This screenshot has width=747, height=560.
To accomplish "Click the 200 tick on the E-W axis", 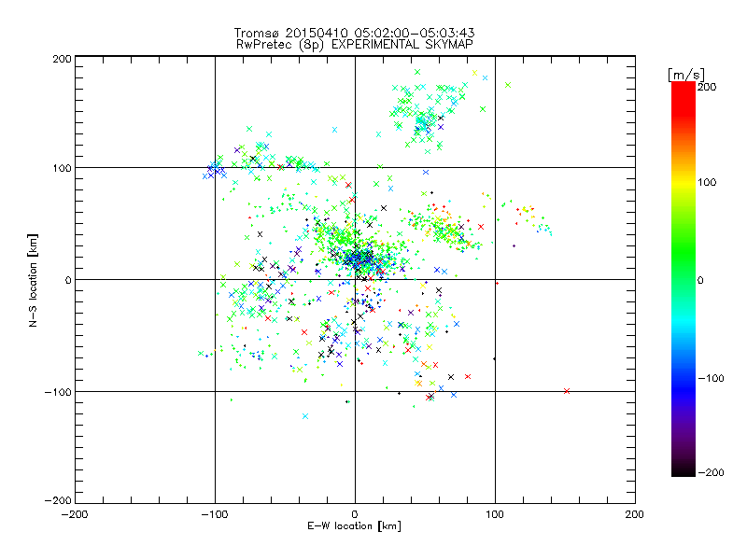I will (x=635, y=514).
